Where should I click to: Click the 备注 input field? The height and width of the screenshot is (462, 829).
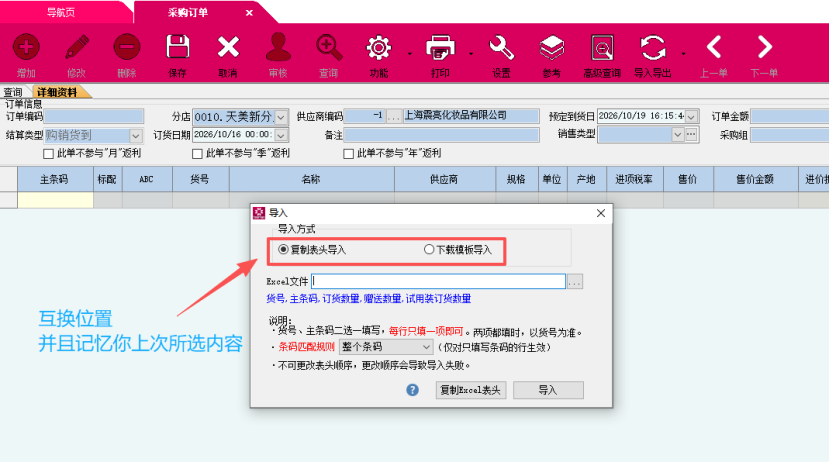point(441,135)
